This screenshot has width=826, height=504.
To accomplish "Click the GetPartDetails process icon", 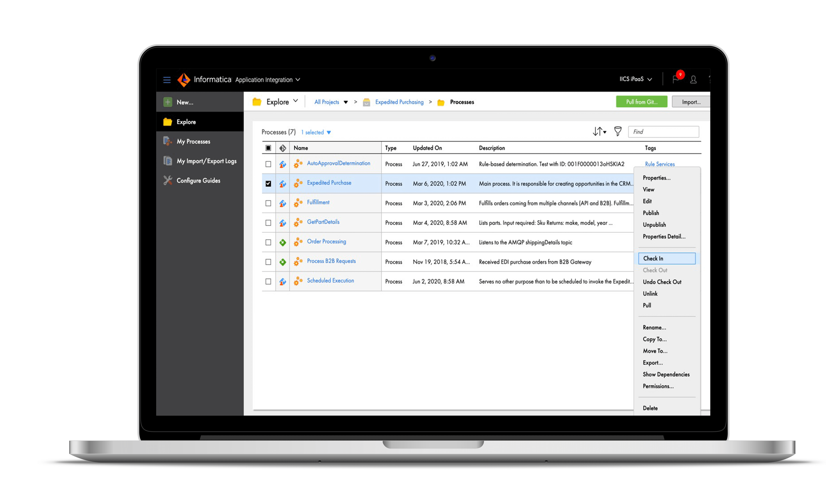I will point(298,222).
